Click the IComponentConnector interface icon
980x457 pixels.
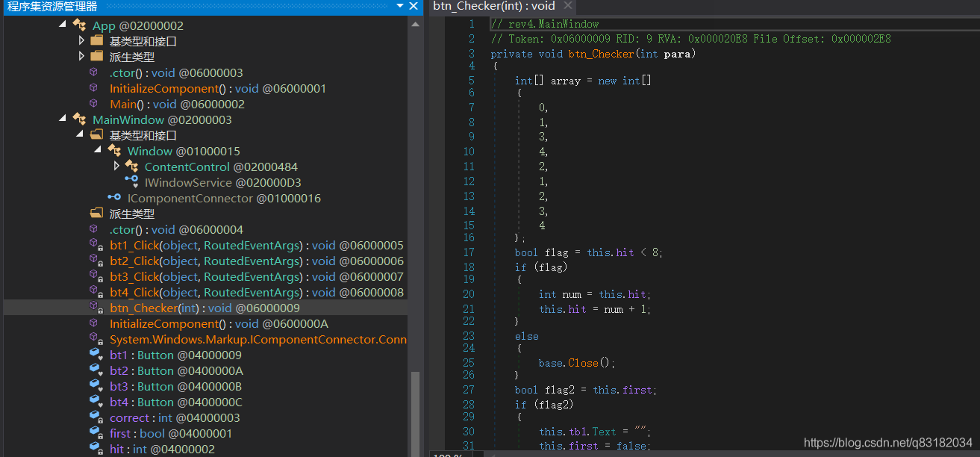[x=114, y=198]
